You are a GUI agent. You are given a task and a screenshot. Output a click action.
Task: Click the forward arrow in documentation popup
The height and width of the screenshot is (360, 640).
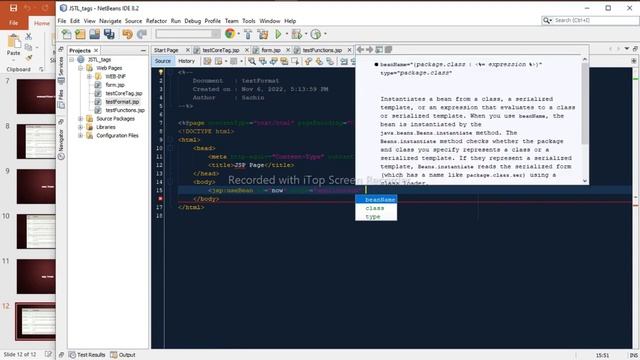click(x=369, y=49)
